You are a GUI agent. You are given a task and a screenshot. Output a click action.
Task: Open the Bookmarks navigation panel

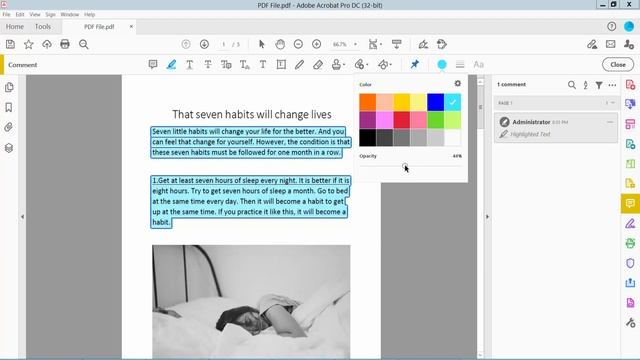click(9, 107)
